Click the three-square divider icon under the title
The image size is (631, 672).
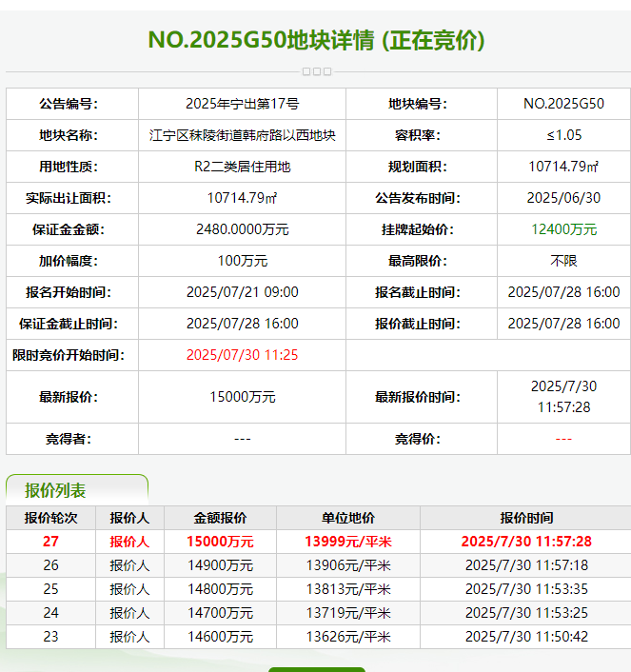pos(316,71)
